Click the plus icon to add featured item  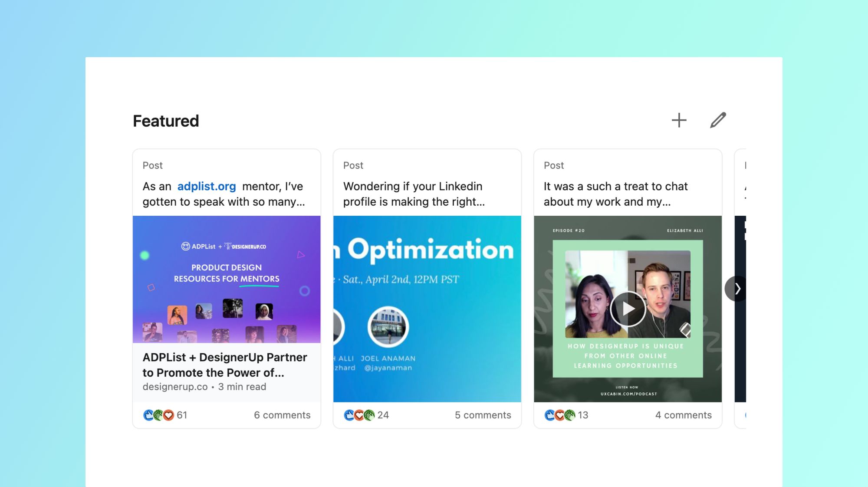tap(679, 120)
